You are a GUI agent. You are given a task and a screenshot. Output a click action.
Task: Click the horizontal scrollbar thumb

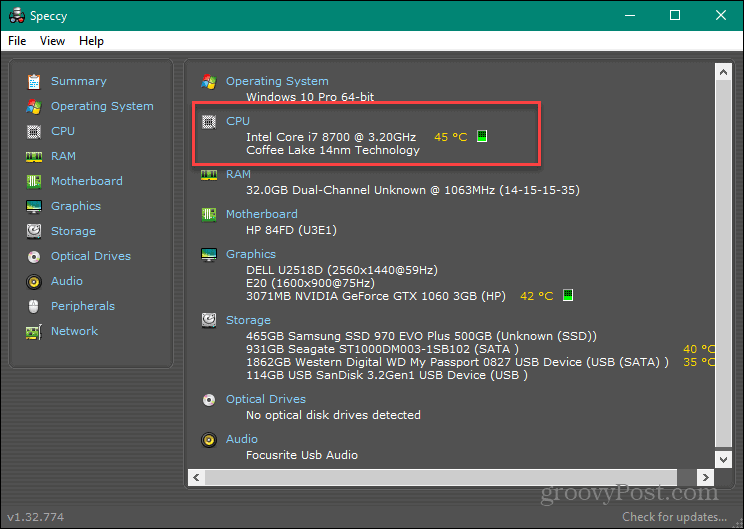441,477
